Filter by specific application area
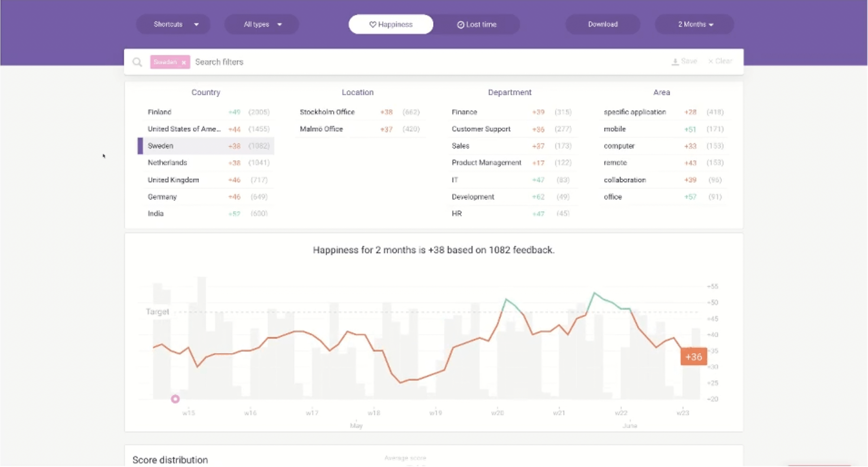The height and width of the screenshot is (467, 868). (x=664, y=112)
